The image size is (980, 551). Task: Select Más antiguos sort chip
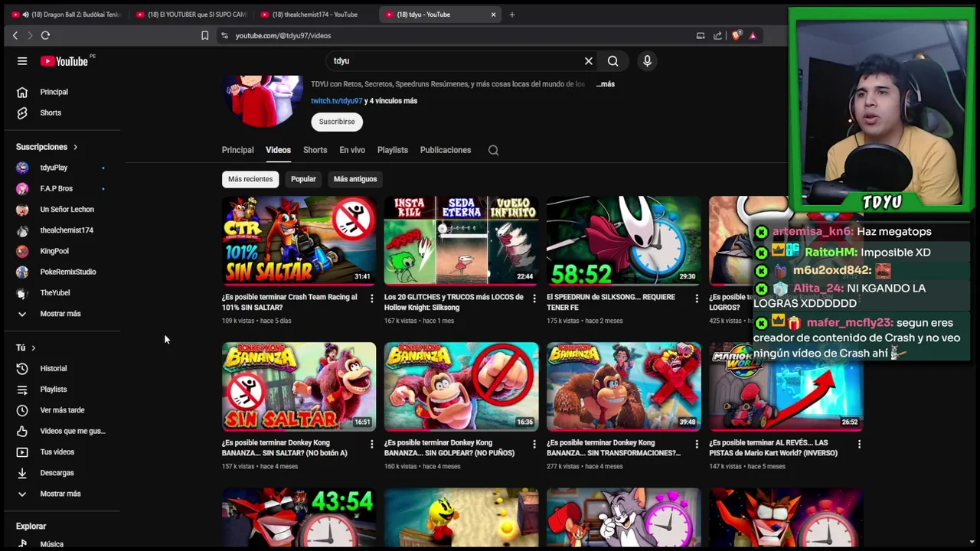coord(355,179)
